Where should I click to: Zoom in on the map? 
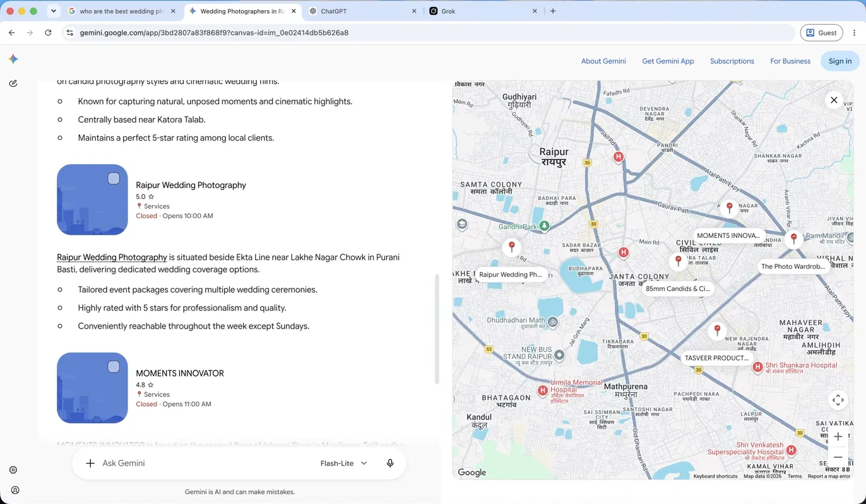[x=838, y=437]
